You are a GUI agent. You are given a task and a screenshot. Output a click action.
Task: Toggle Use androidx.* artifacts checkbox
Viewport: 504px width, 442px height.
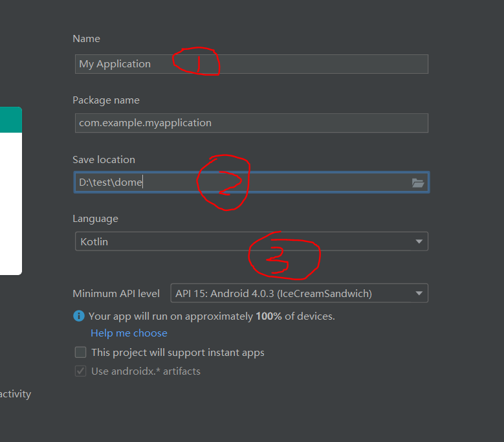[81, 371]
